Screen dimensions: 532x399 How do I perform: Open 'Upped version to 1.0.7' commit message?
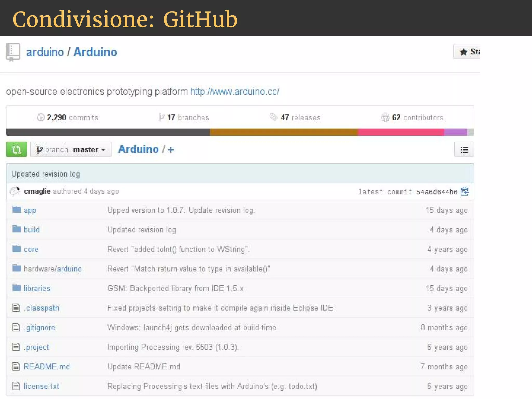pyautogui.click(x=181, y=210)
